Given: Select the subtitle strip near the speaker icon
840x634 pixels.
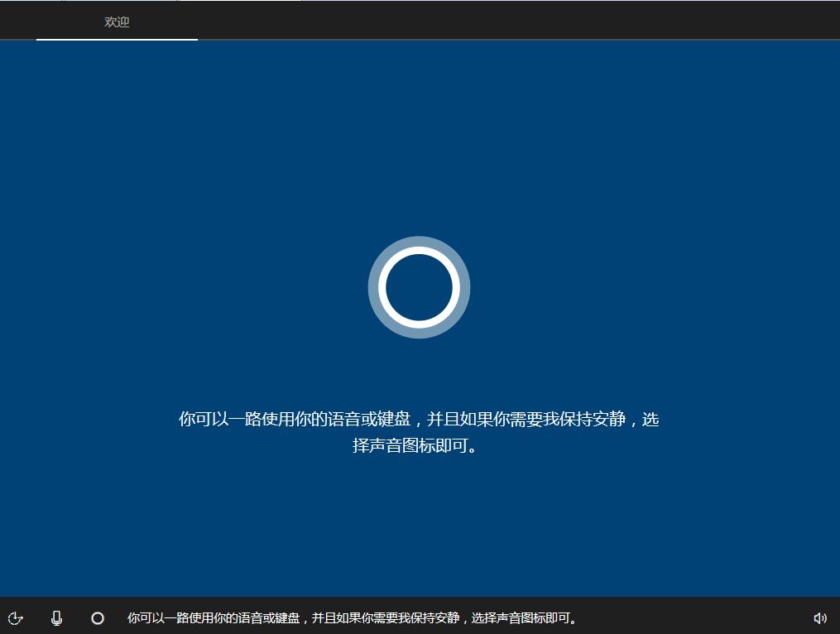Looking at the screenshot, I should click(354, 617).
